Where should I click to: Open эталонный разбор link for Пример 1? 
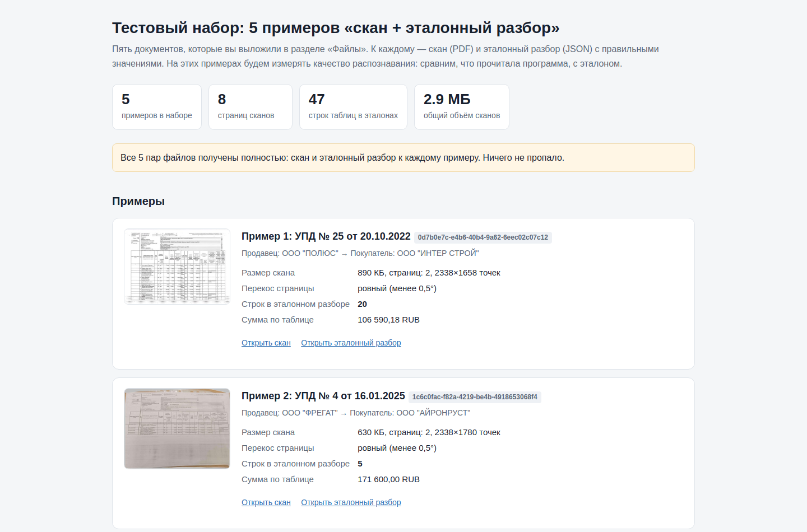pos(351,343)
